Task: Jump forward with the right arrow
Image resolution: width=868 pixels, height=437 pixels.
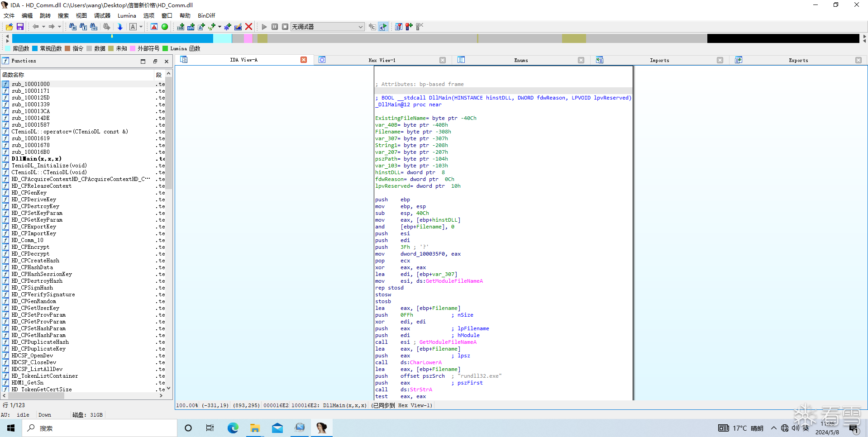Action: click(x=52, y=27)
